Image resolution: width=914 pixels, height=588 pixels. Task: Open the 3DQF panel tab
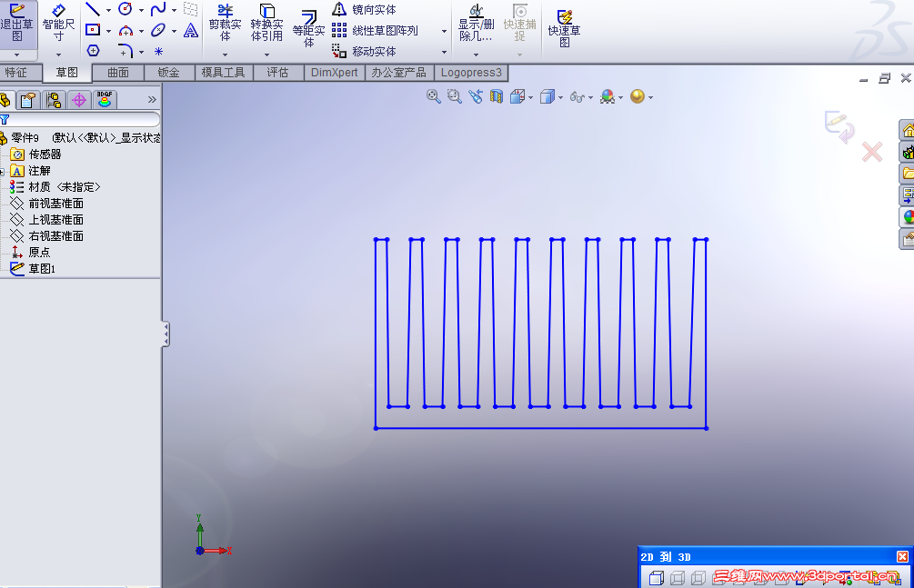[105, 100]
